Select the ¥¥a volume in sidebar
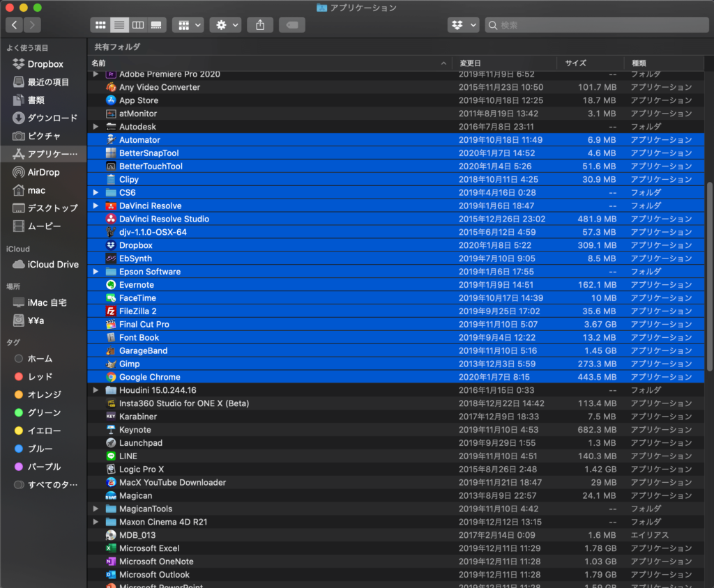Image resolution: width=714 pixels, height=588 pixels. tap(44, 320)
